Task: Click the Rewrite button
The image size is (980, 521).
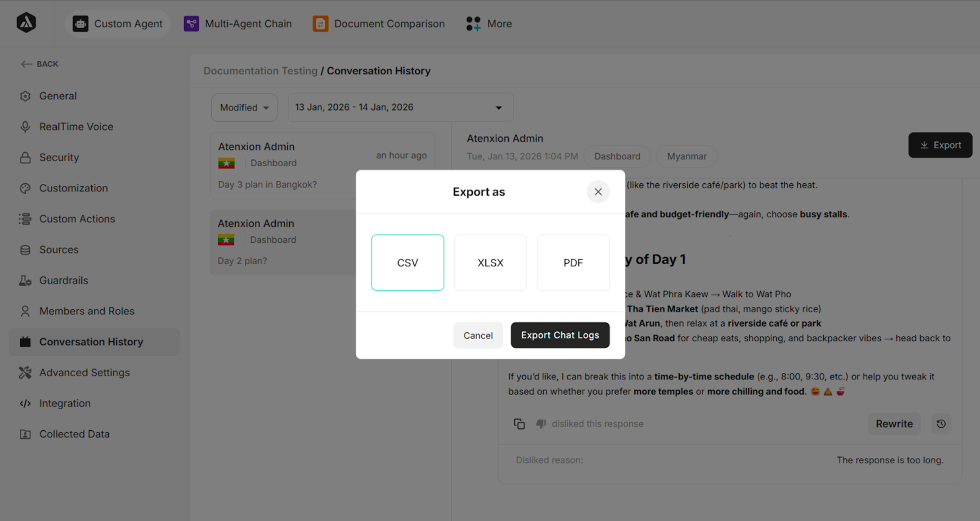Action: 894,424
